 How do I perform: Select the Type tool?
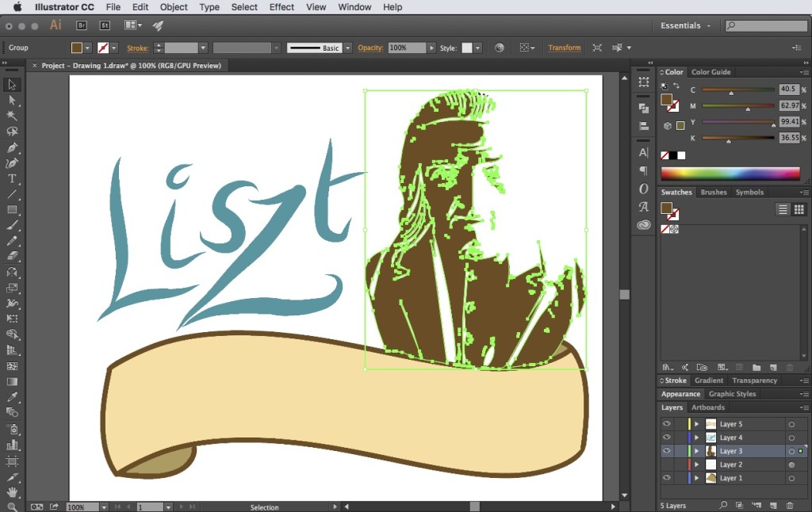12,178
